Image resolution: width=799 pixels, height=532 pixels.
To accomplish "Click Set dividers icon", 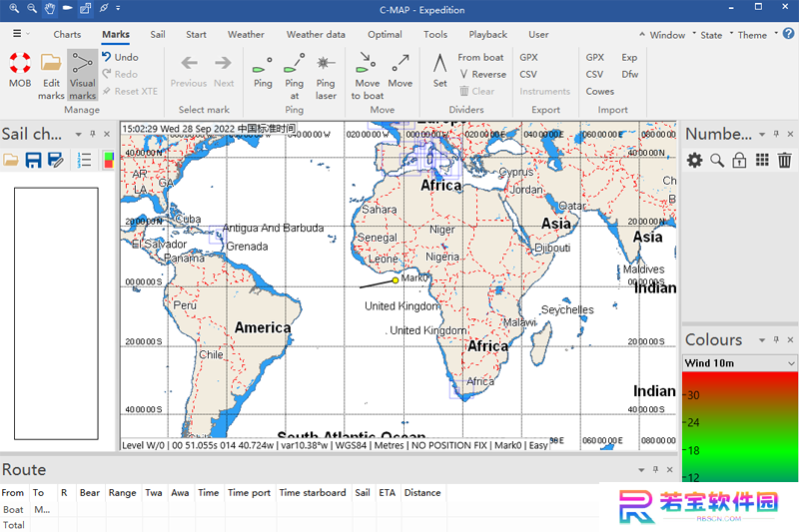I will coord(439,63).
